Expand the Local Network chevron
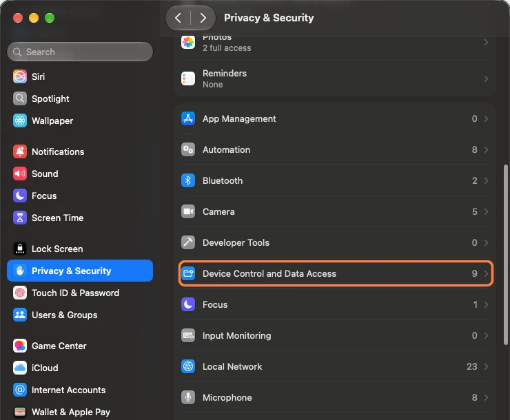 pos(486,366)
